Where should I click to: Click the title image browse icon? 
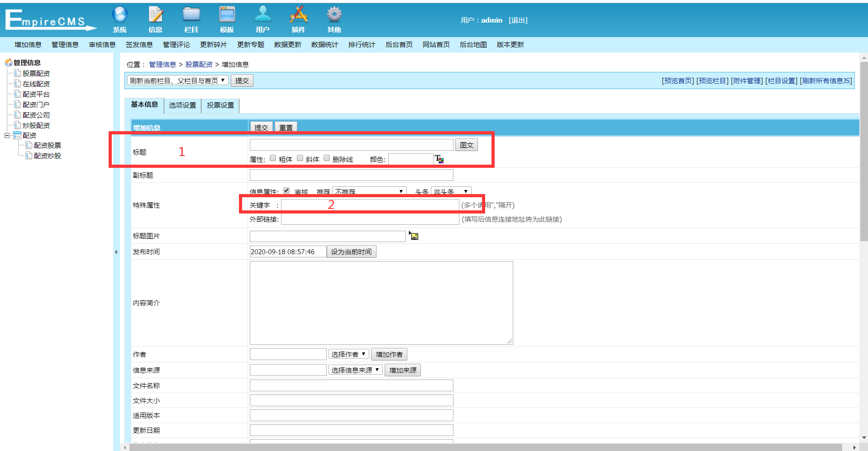414,236
